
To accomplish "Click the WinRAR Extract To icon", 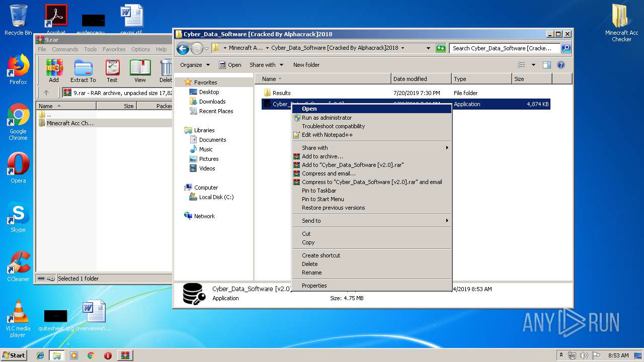I will (83, 71).
